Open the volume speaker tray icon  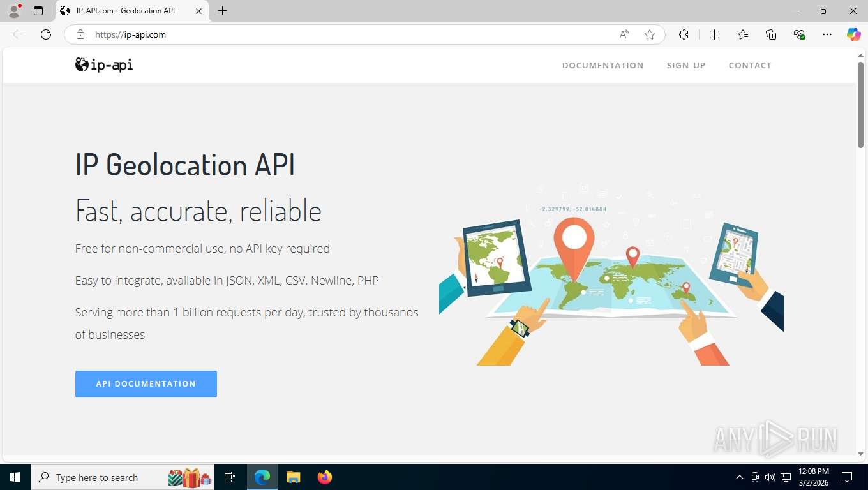click(x=770, y=477)
